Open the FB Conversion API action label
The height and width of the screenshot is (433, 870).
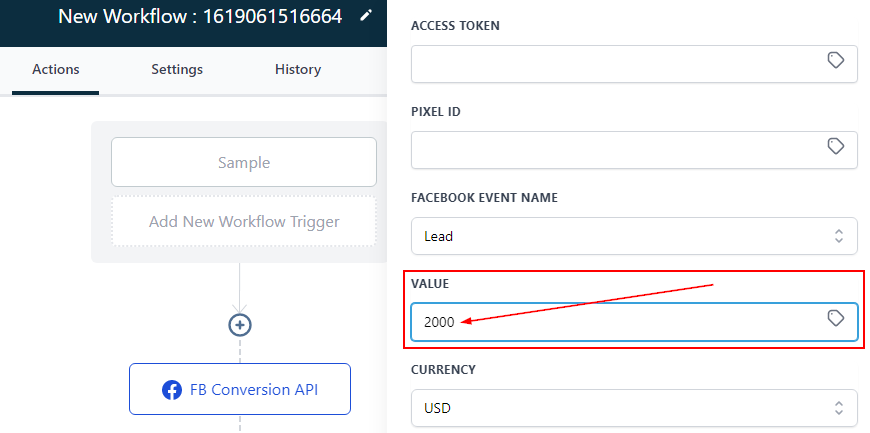pos(254,389)
